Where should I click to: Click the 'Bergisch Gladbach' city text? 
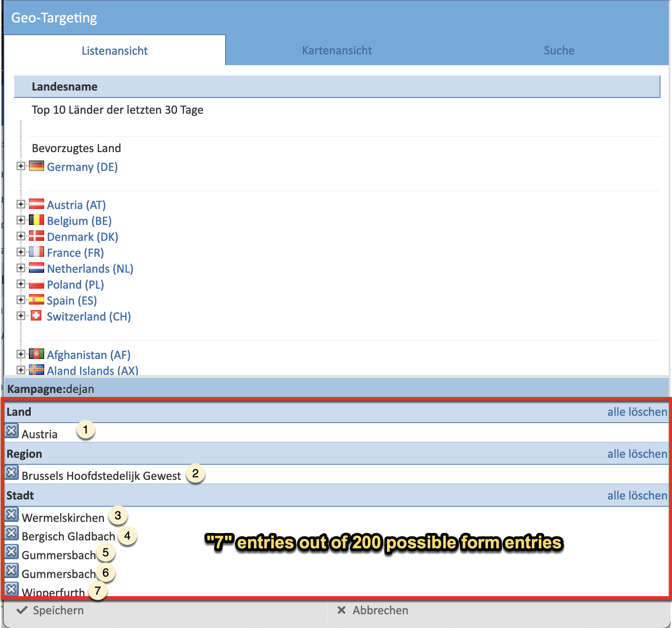tap(68, 536)
